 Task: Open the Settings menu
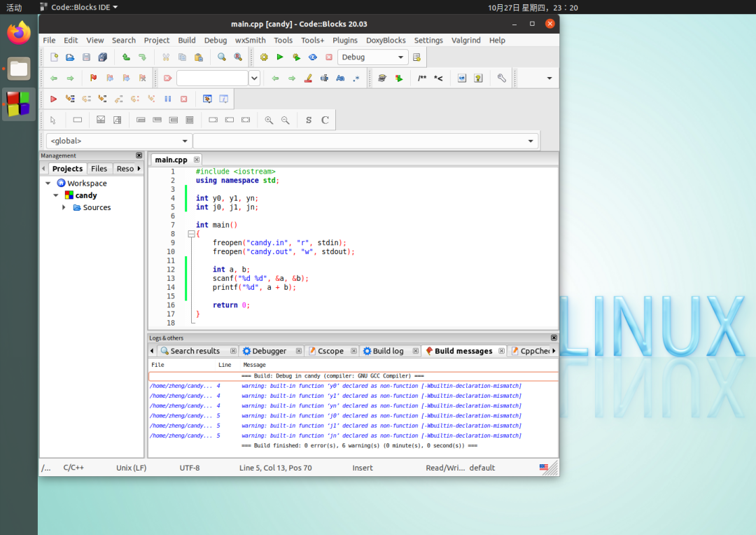[428, 40]
